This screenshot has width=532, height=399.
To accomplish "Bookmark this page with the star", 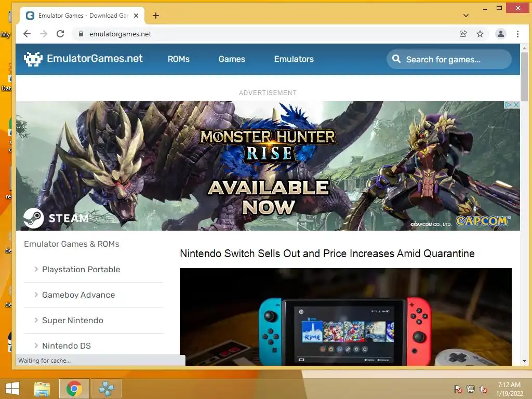I will 480,34.
